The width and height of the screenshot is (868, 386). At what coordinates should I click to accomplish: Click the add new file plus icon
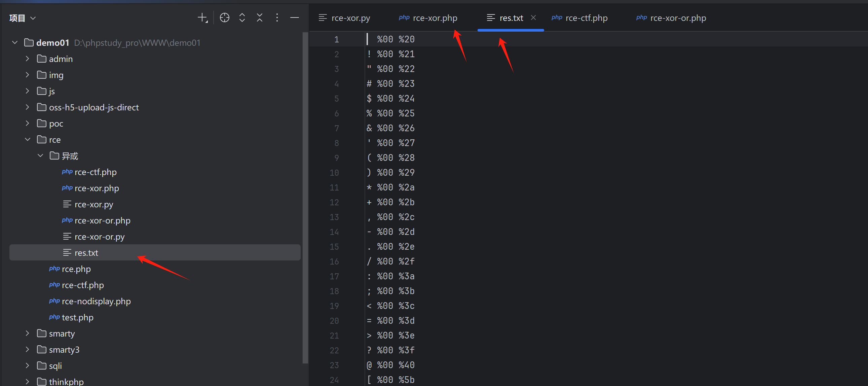click(x=202, y=17)
